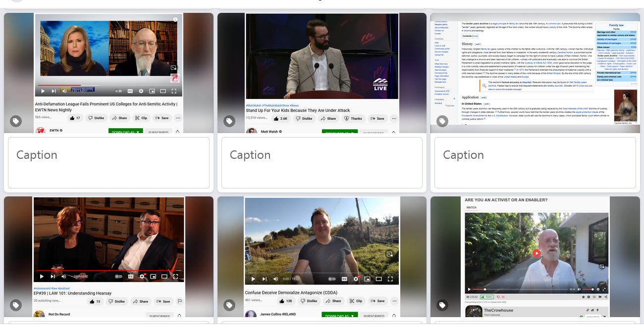Click the thumbs-up count on TheCrowhouse video
Screen dimensions: 644x328
(487, 297)
